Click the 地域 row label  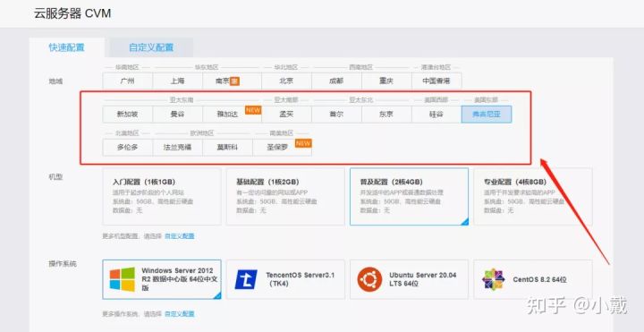click(55, 81)
